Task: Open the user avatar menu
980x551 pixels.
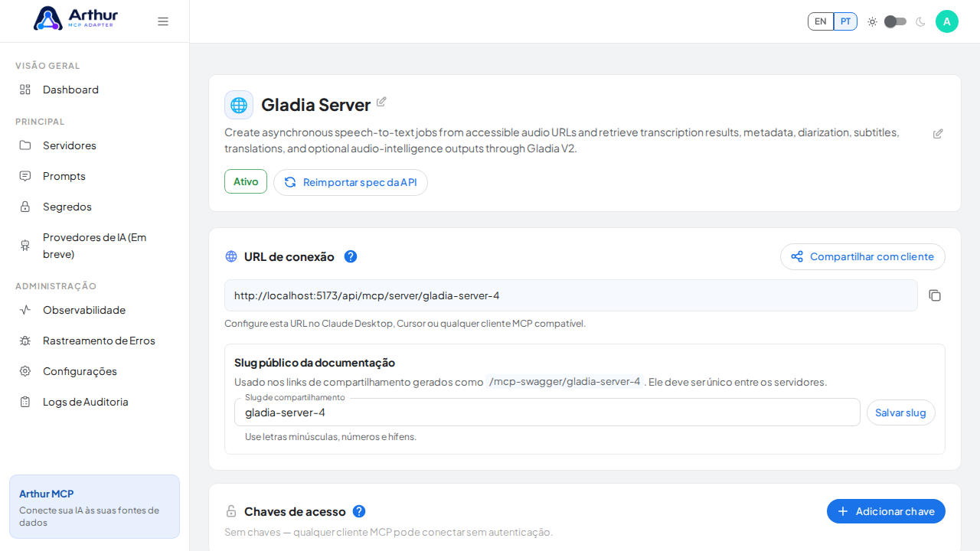Action: click(947, 21)
